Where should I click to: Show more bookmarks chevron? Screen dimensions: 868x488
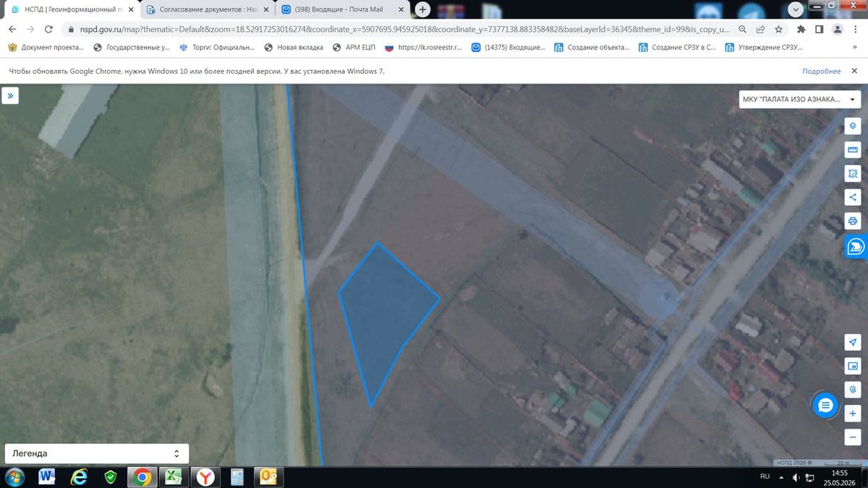click(x=855, y=48)
